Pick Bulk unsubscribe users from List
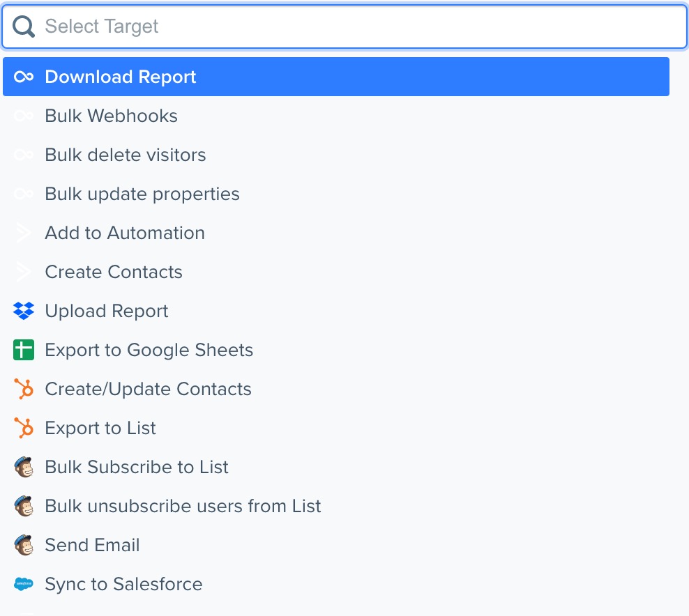 coord(183,506)
